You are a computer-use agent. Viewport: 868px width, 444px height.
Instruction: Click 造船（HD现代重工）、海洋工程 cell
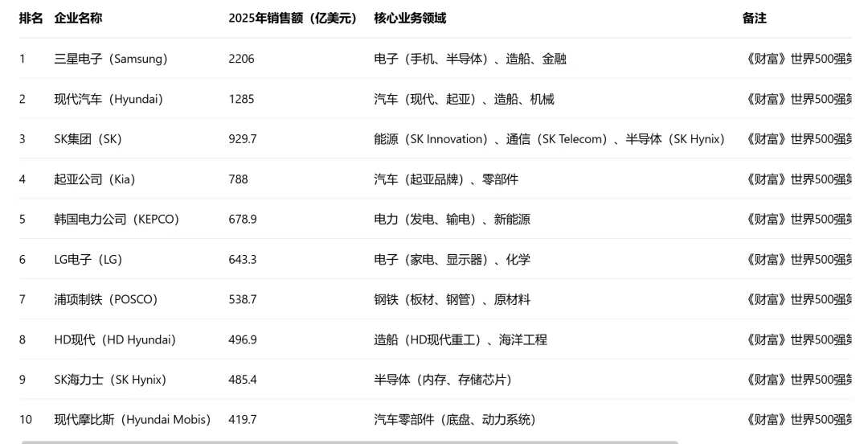coord(461,339)
